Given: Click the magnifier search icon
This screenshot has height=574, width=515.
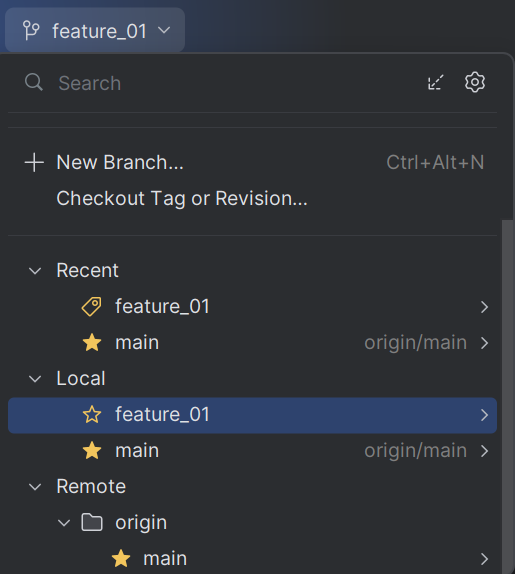Looking at the screenshot, I should (34, 82).
